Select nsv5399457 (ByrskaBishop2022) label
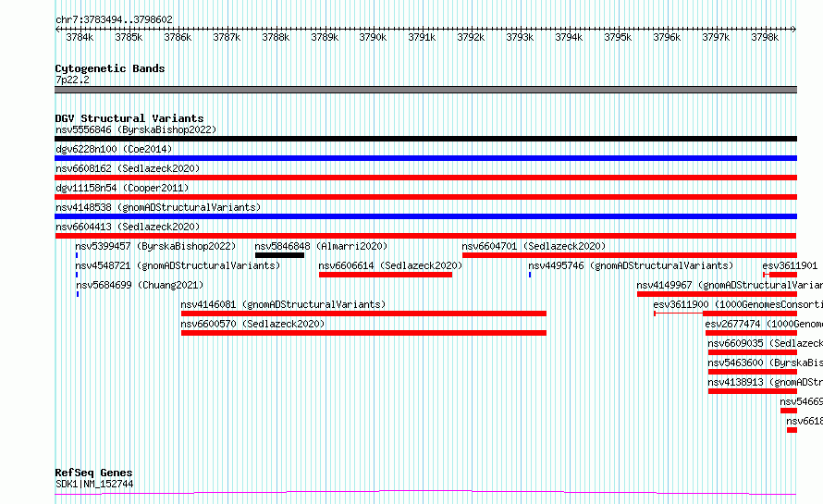The width and height of the screenshot is (823, 504). click(x=155, y=246)
